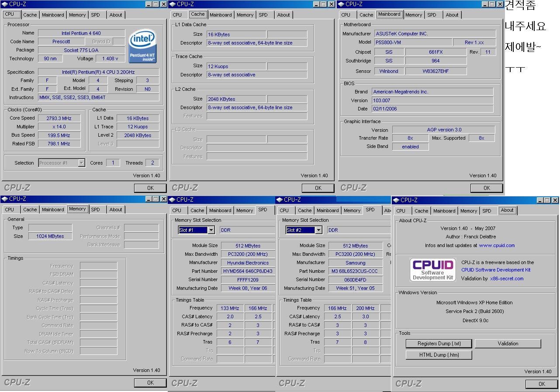
Task: Click the ASUSTeK Computer INC. manufacturer field
Action: click(x=435, y=34)
